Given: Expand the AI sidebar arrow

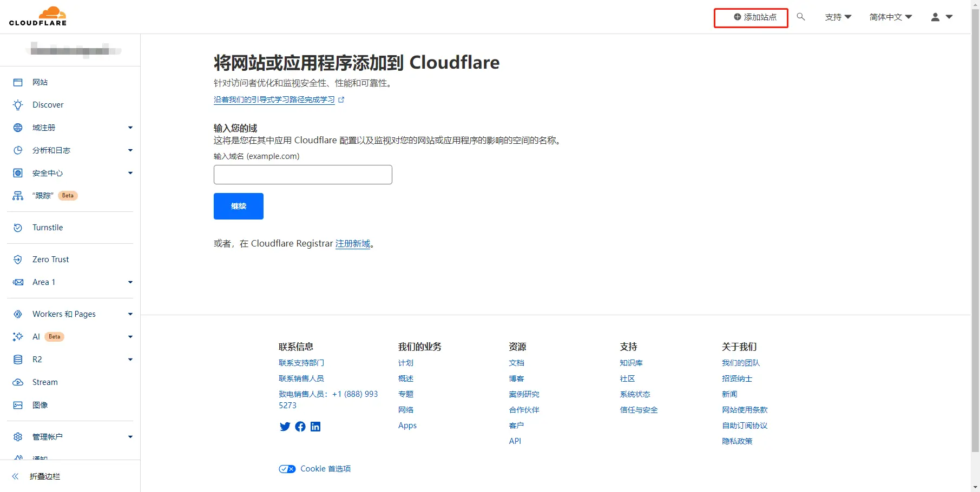Looking at the screenshot, I should tap(130, 337).
